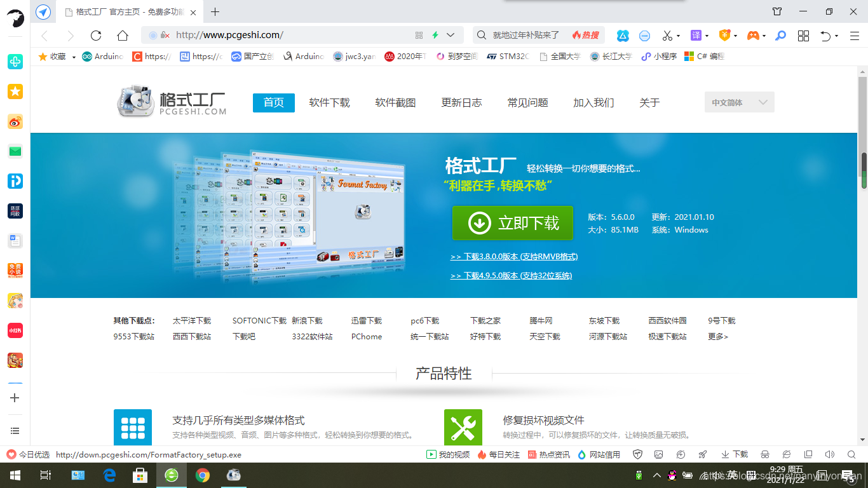Click the yellow star favorites sidebar icon

[15, 91]
